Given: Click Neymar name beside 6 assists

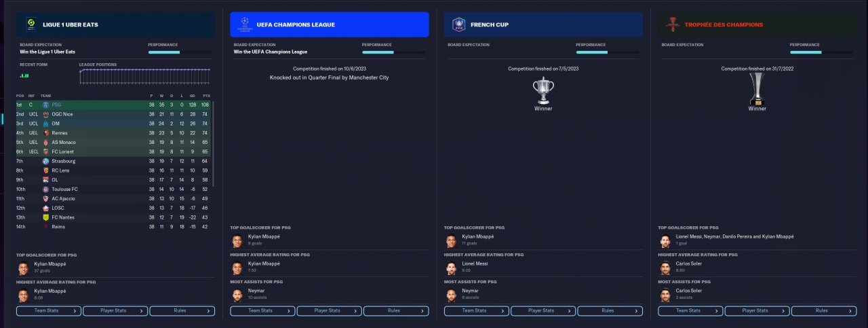Looking at the screenshot, I should [x=470, y=291].
